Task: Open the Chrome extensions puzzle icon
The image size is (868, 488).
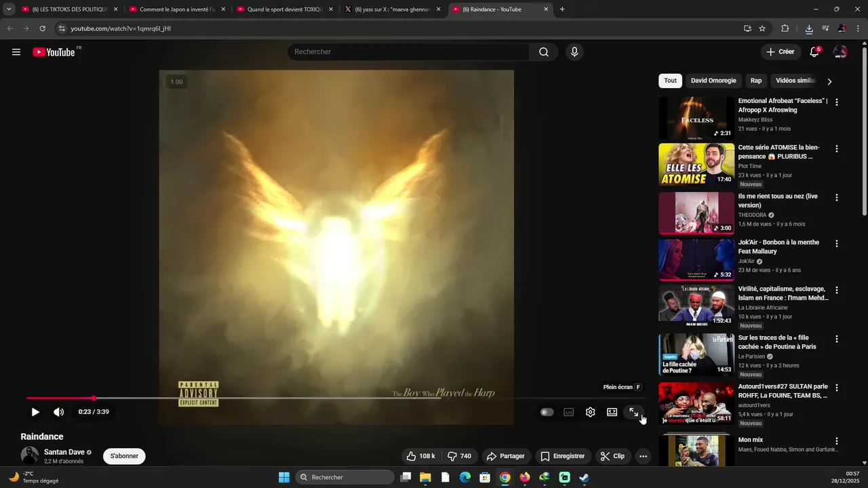Action: coord(785,28)
